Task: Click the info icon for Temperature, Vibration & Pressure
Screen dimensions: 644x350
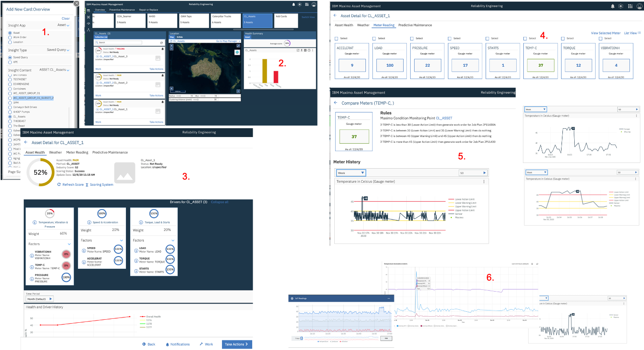Action: point(34,223)
